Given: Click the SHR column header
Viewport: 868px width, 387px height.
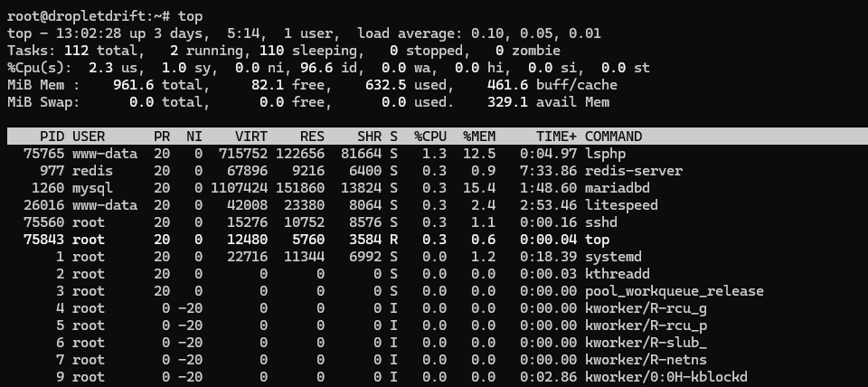Looking at the screenshot, I should [369, 137].
